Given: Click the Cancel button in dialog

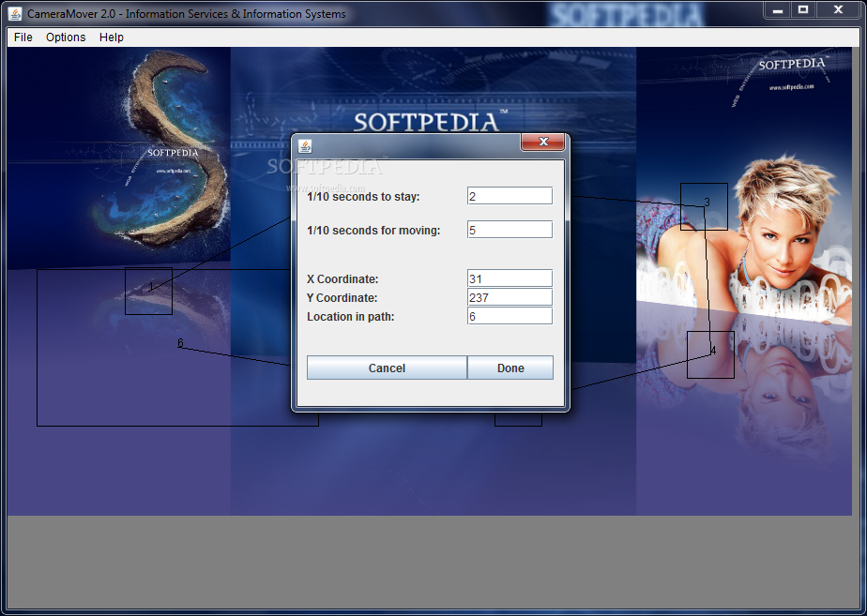Looking at the screenshot, I should [387, 368].
